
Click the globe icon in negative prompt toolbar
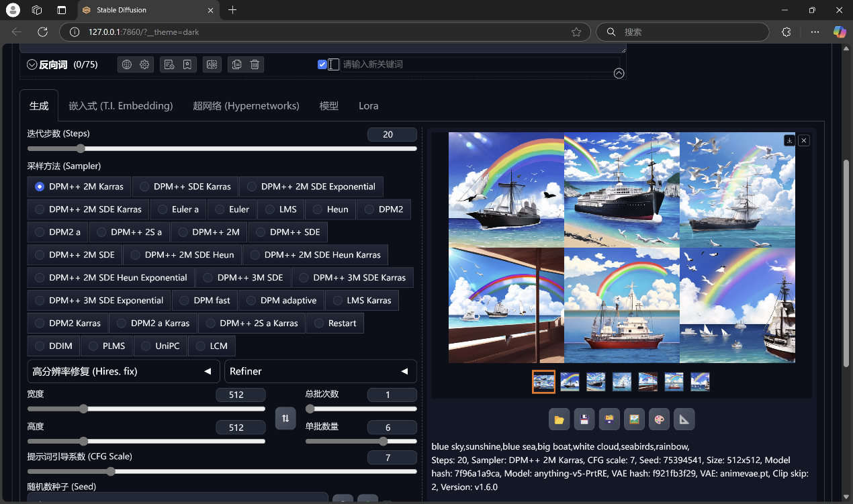click(x=126, y=64)
